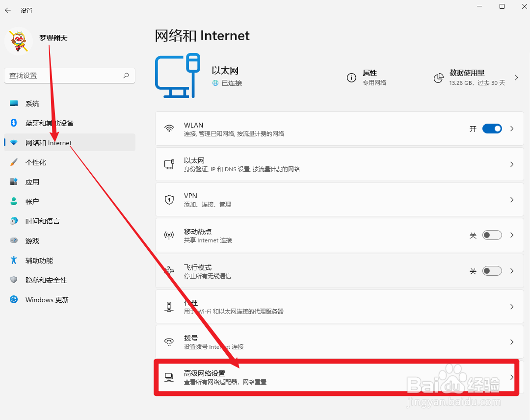Click inside the 查找设置 search box
The width and height of the screenshot is (530, 420).
[x=69, y=76]
